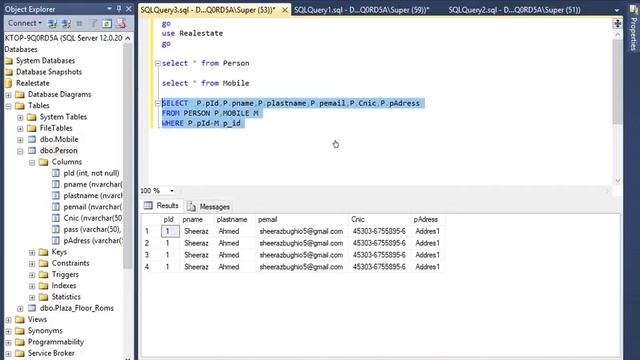
Task: Select the pAdress column in tree
Action: pos(93,240)
